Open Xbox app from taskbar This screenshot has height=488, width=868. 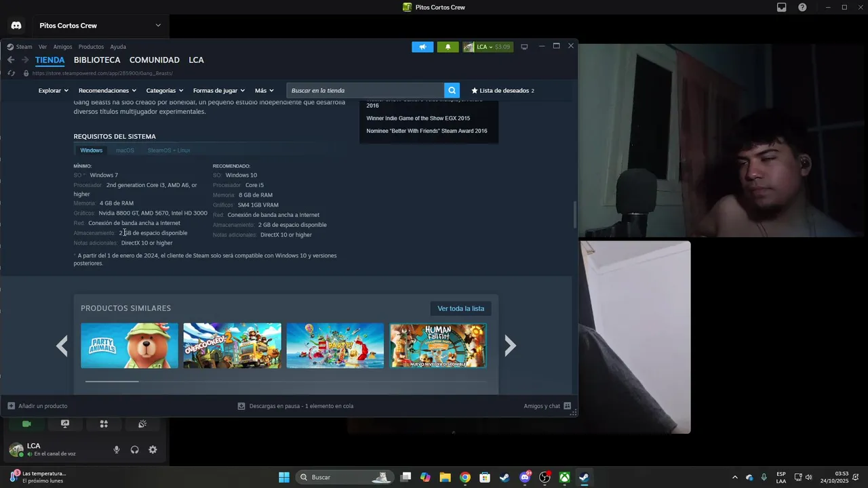point(564,477)
